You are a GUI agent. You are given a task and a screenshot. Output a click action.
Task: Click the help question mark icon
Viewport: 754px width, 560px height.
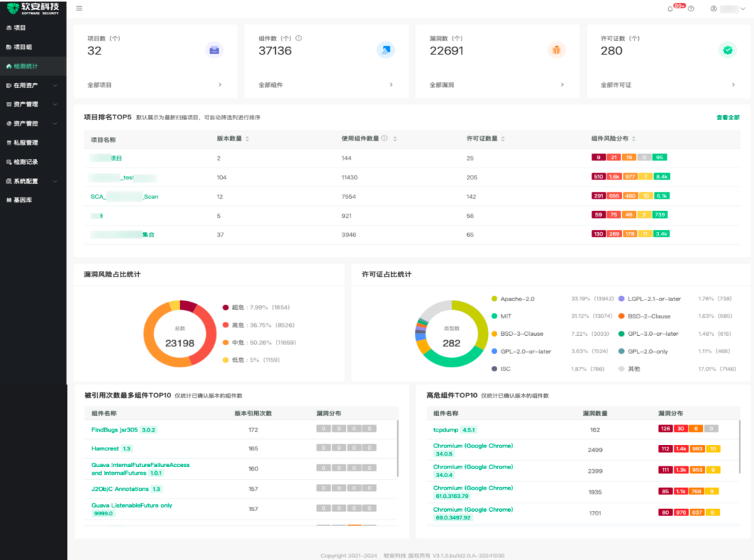click(x=691, y=8)
